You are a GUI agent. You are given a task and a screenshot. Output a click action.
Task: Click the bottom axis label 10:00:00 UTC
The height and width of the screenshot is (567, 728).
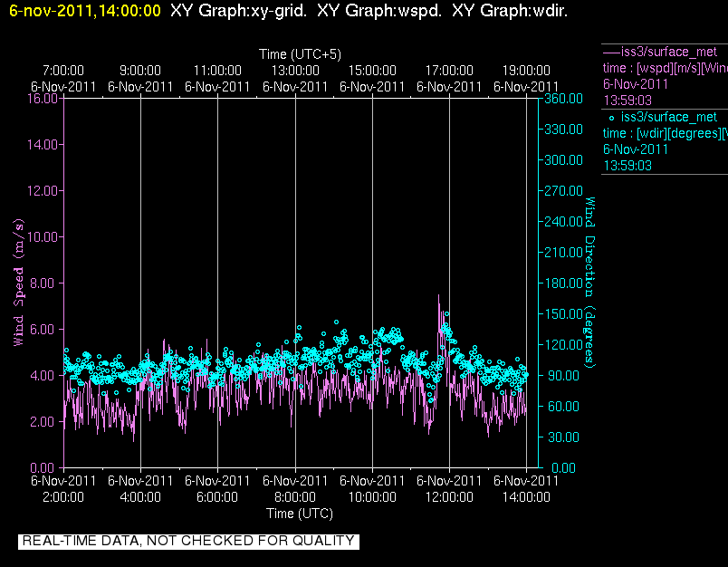(x=372, y=497)
